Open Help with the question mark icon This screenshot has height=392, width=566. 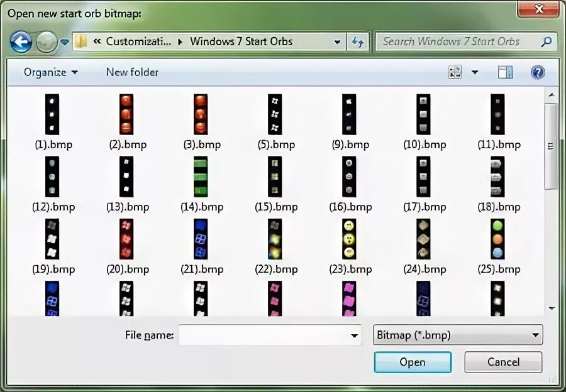(x=538, y=72)
